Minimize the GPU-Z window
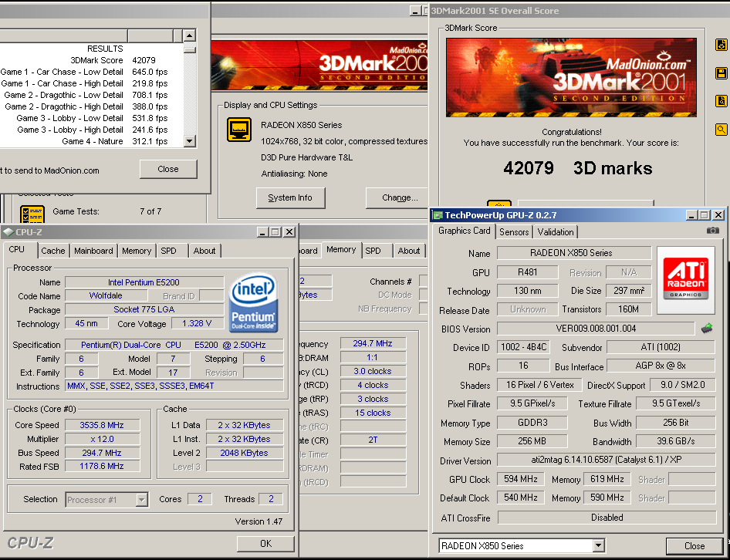This screenshot has height=560, width=730. (x=692, y=215)
